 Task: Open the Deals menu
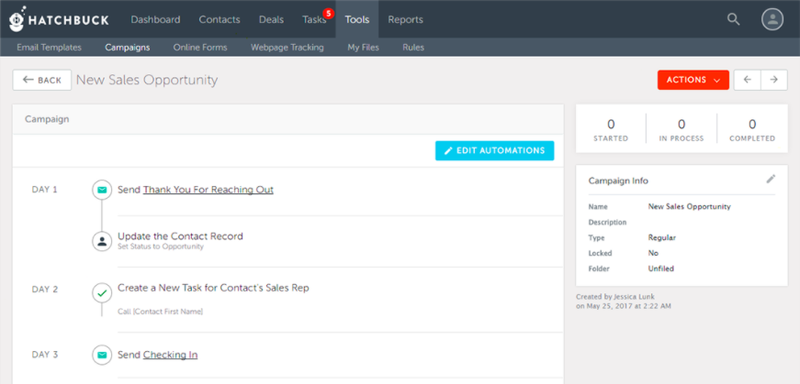pyautogui.click(x=271, y=19)
